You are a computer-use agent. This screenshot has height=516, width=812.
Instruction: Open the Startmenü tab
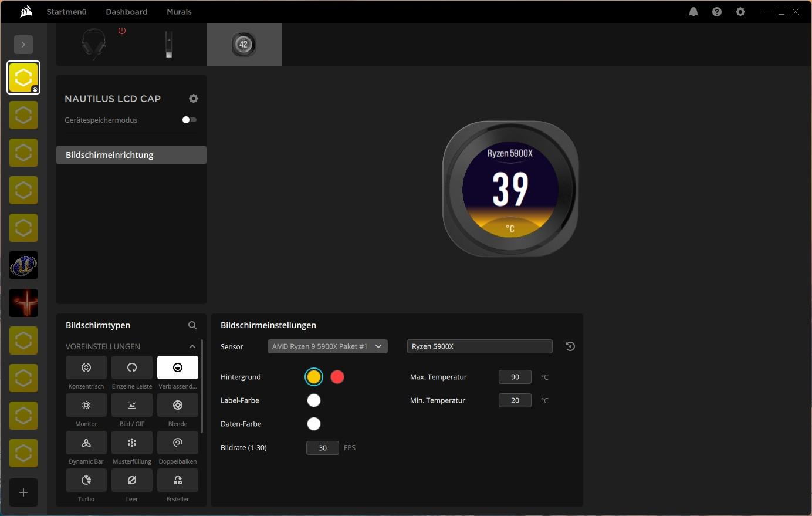point(67,12)
